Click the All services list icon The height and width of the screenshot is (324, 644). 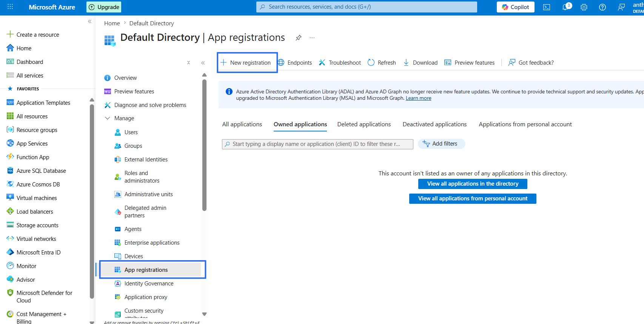click(x=10, y=75)
